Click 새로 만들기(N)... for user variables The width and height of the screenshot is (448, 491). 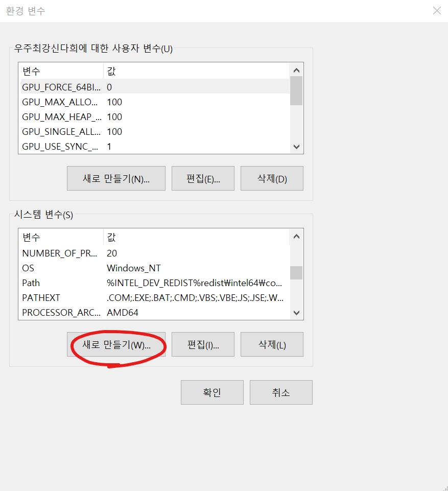tap(116, 178)
